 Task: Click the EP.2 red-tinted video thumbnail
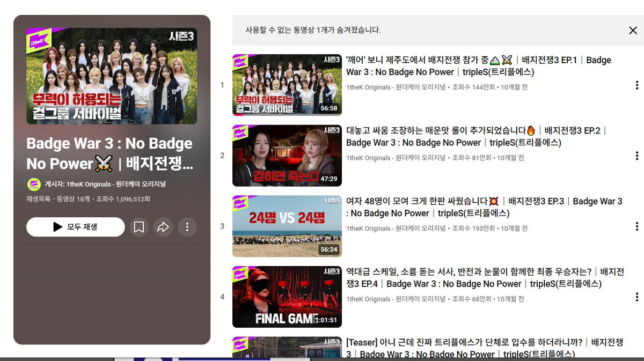(287, 155)
